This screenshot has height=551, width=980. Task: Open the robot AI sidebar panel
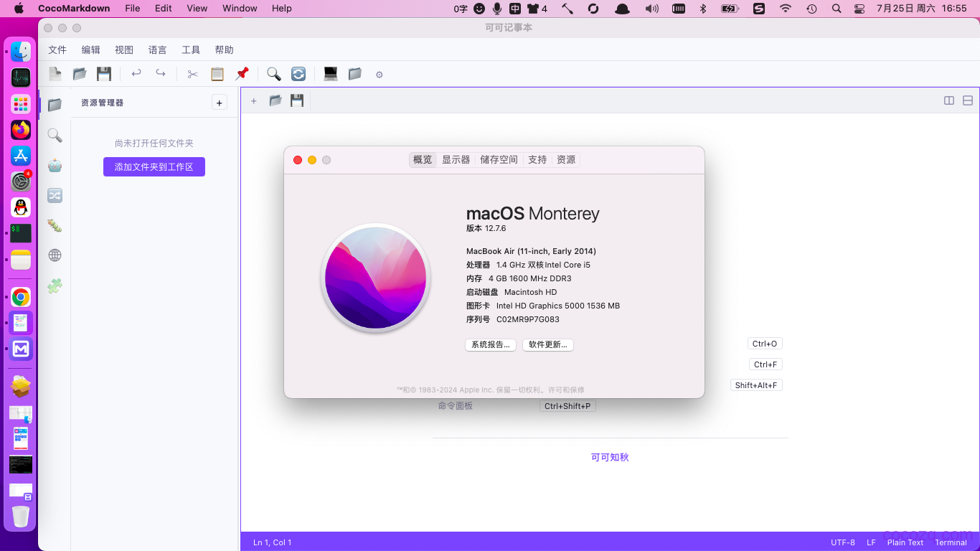point(55,165)
